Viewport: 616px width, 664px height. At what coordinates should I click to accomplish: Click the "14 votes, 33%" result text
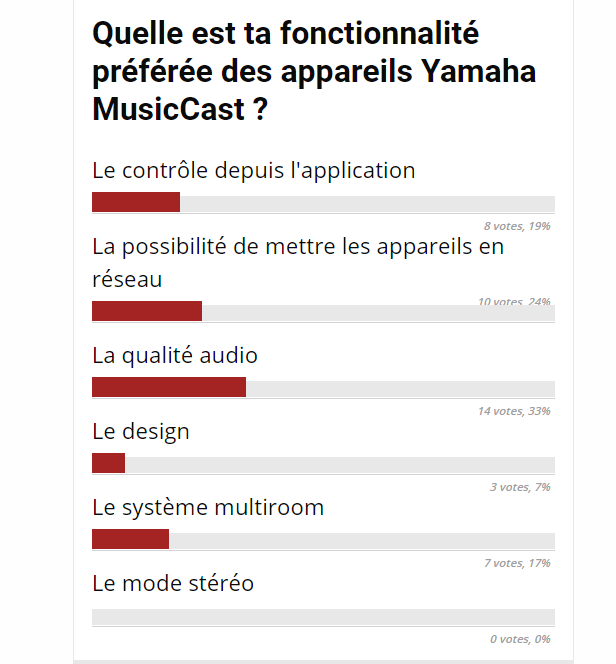[x=513, y=411]
